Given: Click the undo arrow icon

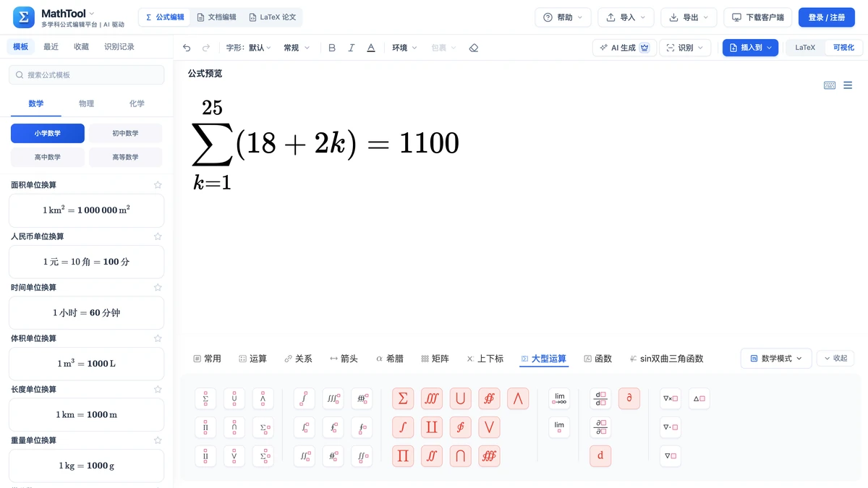Looking at the screenshot, I should pos(187,48).
